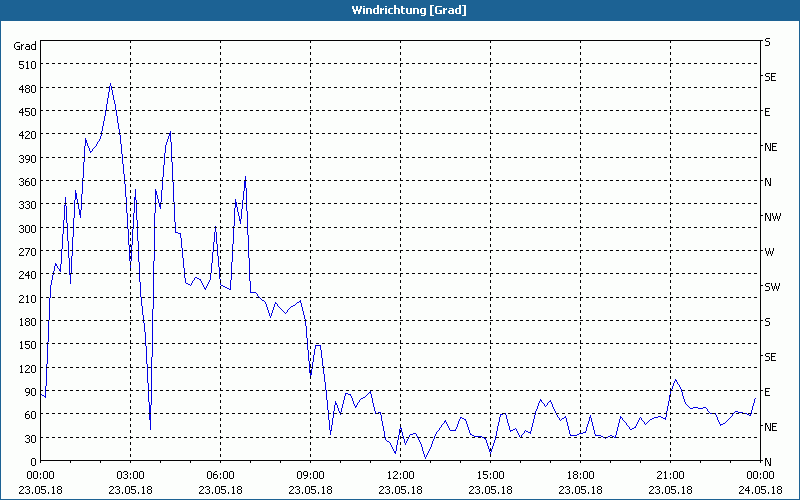Choose the 210 y-axis value
This screenshot has height=500, width=800.
coord(27,298)
